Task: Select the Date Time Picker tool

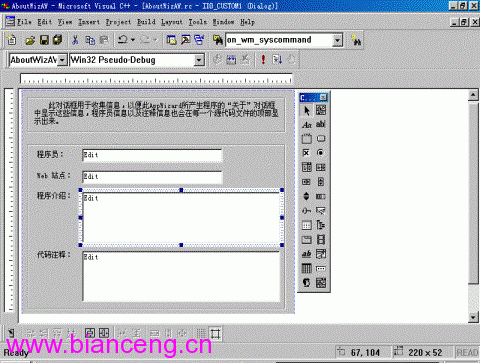Action: [321, 254]
